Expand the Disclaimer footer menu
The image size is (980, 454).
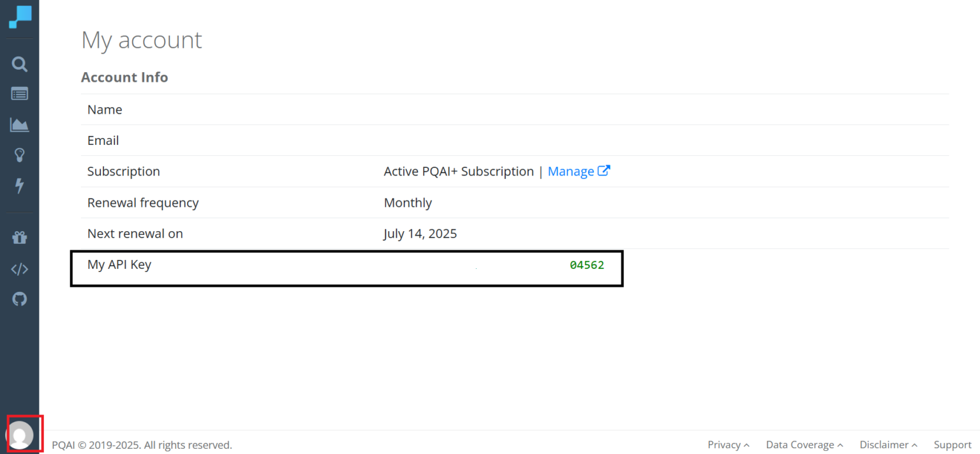888,444
